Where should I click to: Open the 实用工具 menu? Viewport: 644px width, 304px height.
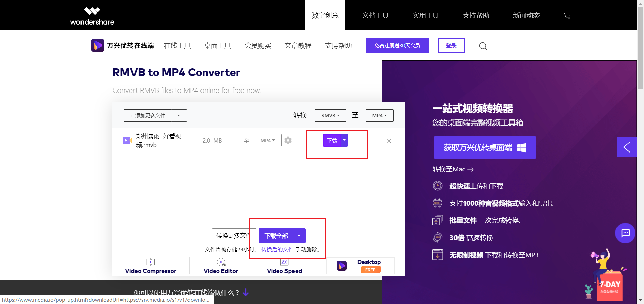coord(426,15)
